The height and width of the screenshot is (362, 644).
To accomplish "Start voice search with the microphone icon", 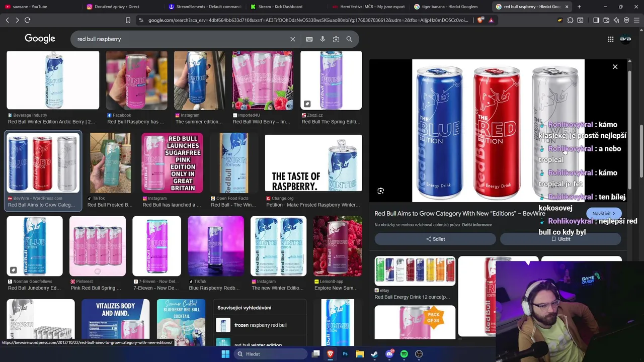I will click(323, 39).
